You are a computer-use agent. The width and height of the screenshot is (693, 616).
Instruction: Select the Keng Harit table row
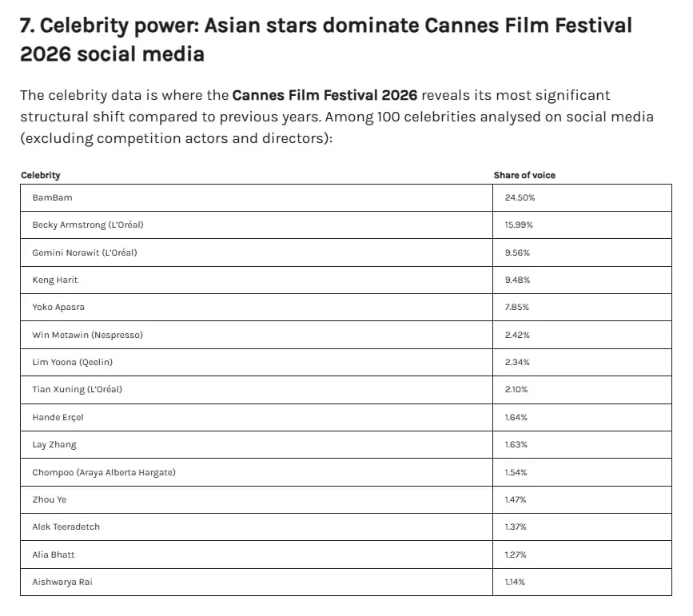[346, 280]
